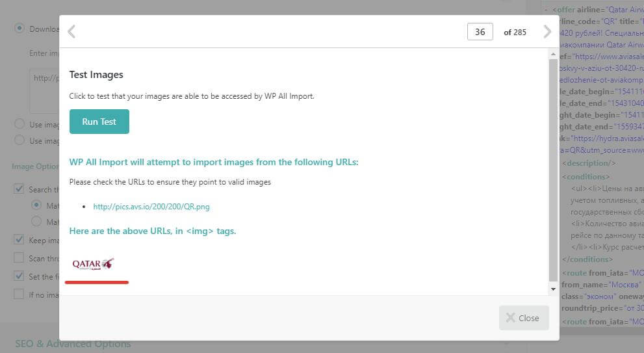Viewport: 644px width, 353px height.
Task: Expand SEO & Advanced Options section
Action: point(73,343)
